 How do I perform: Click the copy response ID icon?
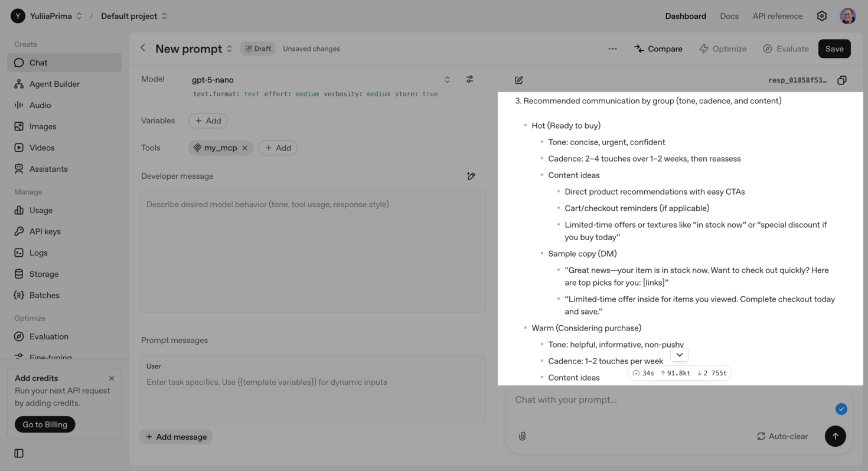[842, 80]
